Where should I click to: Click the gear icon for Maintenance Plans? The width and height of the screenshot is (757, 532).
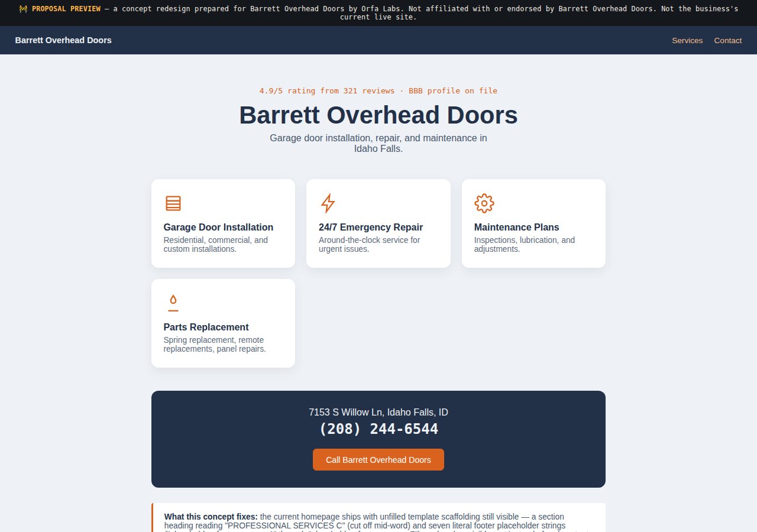coord(484,203)
